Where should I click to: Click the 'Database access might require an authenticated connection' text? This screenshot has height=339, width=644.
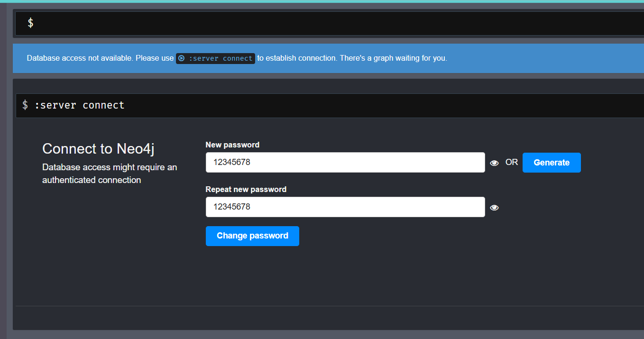click(x=110, y=174)
